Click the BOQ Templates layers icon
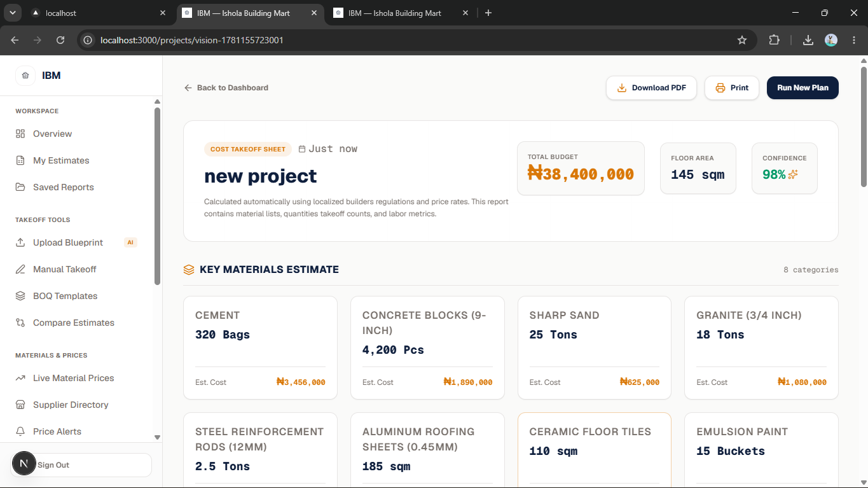 20,296
